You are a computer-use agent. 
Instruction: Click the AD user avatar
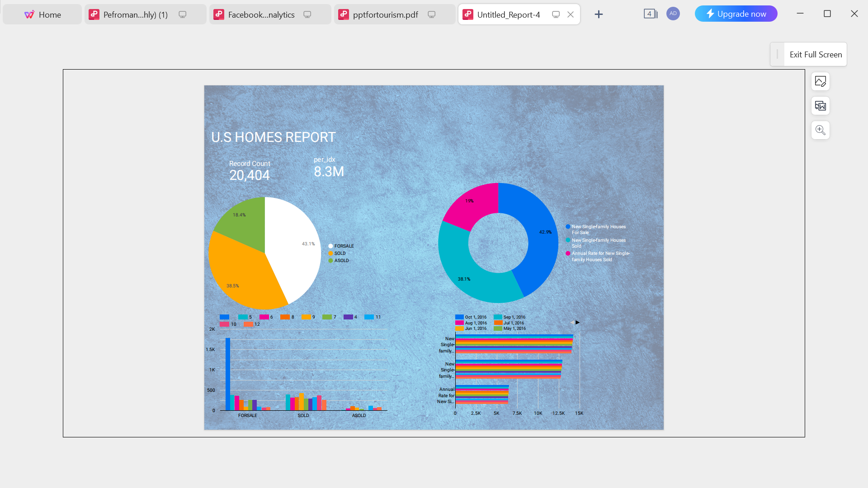pos(673,14)
